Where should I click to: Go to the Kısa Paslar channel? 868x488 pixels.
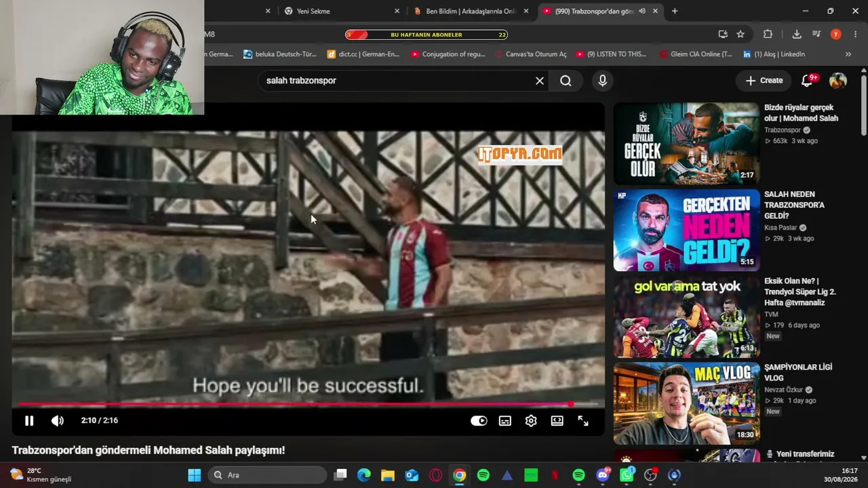point(781,228)
